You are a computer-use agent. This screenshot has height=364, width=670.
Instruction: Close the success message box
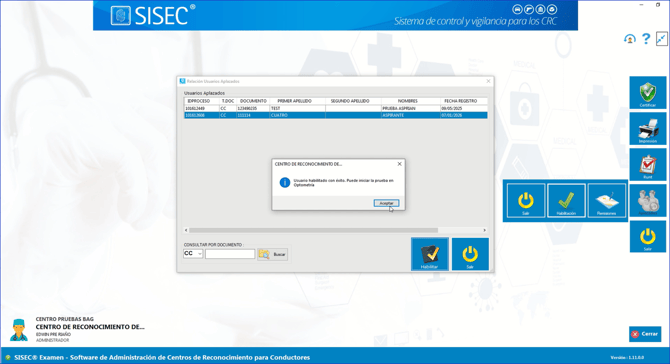400,164
